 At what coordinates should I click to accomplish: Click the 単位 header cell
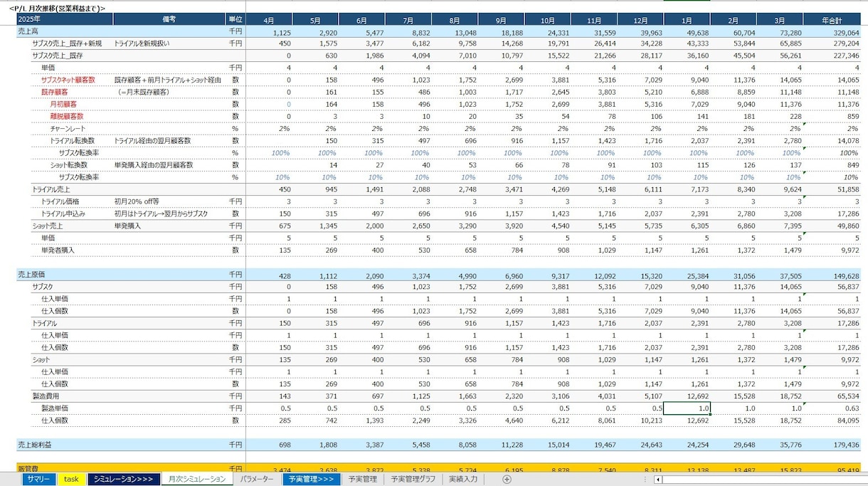click(235, 19)
